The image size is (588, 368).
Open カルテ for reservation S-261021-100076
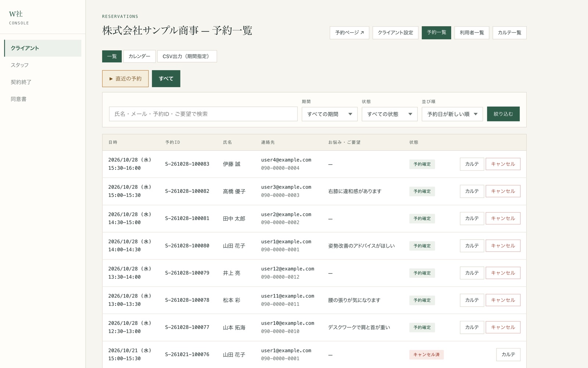508,355
